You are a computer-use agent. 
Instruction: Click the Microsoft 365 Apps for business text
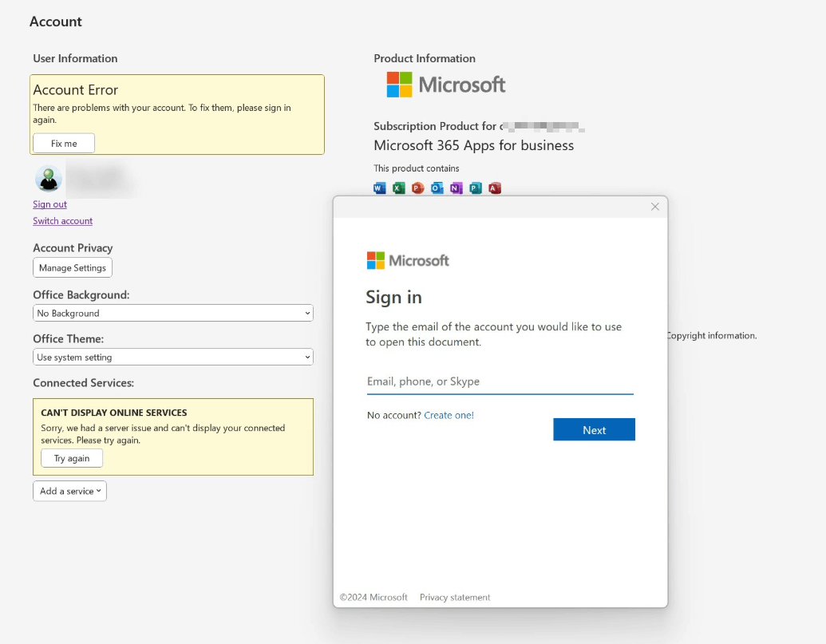[473, 145]
